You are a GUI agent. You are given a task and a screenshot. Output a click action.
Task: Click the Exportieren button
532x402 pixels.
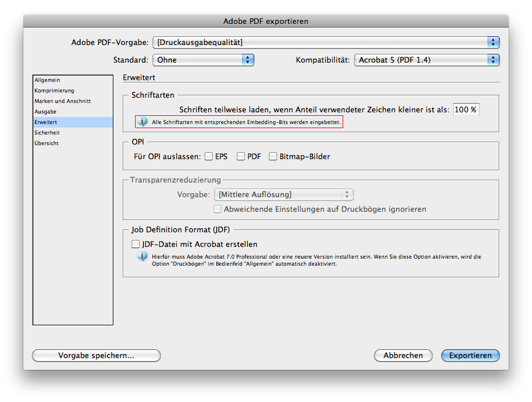click(470, 355)
